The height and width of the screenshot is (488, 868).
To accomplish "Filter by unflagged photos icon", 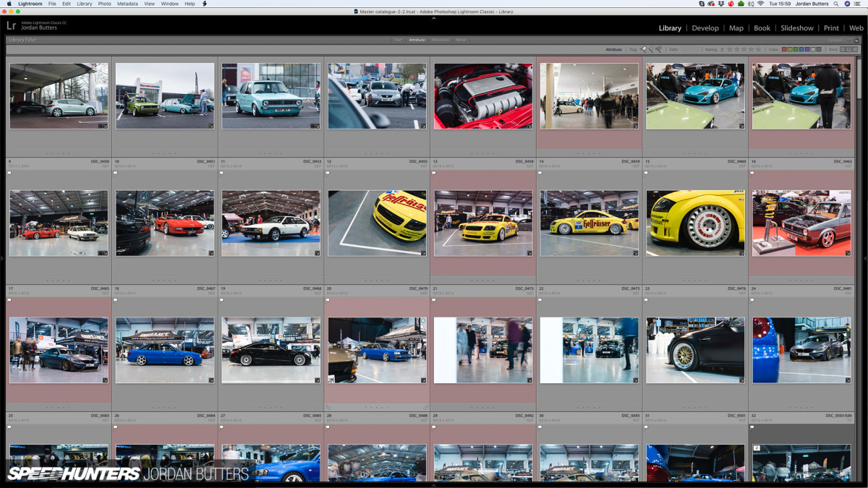I will click(652, 49).
